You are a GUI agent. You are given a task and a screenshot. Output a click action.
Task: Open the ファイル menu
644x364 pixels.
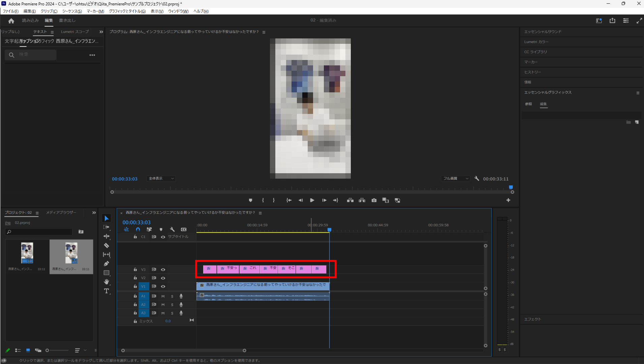click(x=10, y=11)
